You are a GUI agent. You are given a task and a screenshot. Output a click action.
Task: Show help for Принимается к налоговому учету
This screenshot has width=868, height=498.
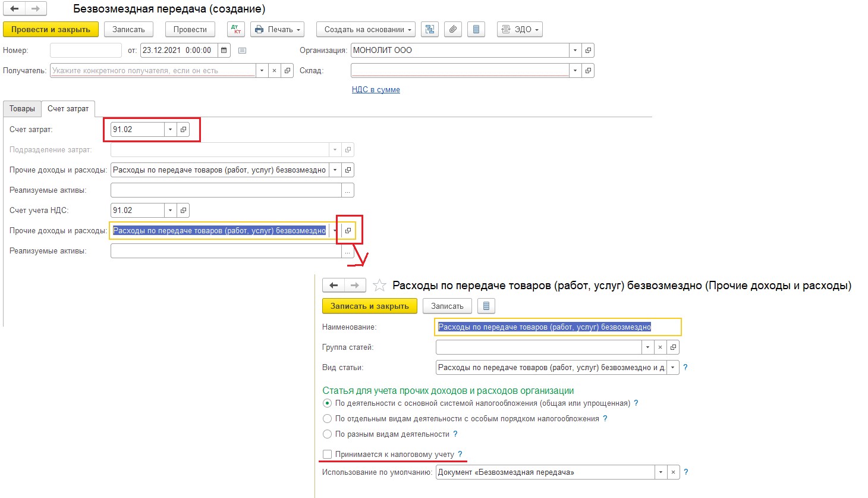tap(460, 454)
